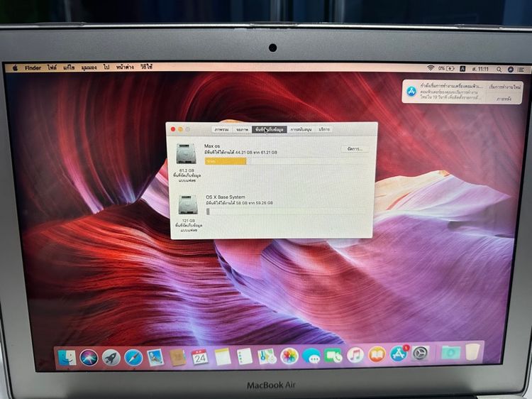This screenshot has height=399, width=532.
Task: Open the Finder menu in menu bar
Action: point(33,68)
